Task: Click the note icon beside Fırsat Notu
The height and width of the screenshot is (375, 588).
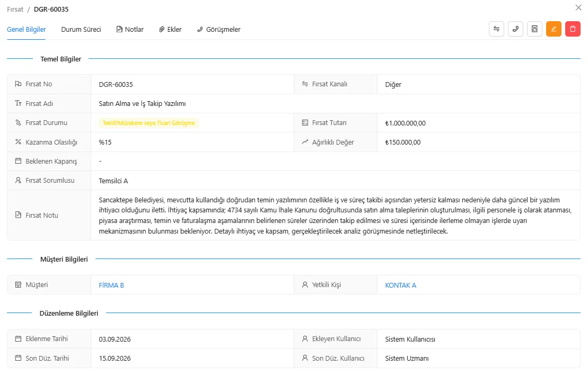Action: coord(18,215)
